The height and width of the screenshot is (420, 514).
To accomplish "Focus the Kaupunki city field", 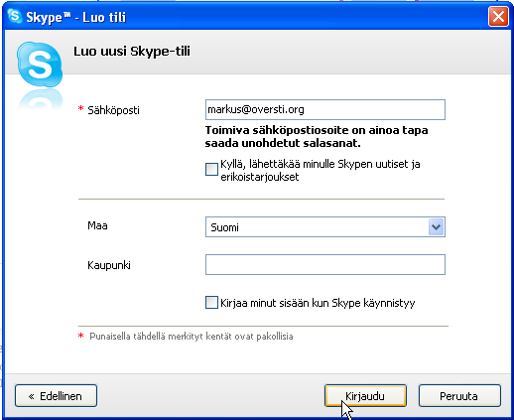I will [x=325, y=264].
